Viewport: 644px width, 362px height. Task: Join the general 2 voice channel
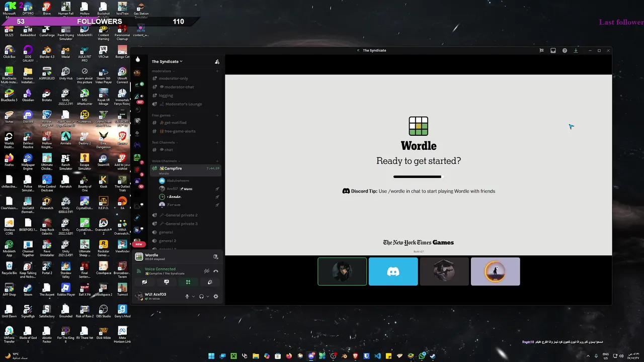186,241
